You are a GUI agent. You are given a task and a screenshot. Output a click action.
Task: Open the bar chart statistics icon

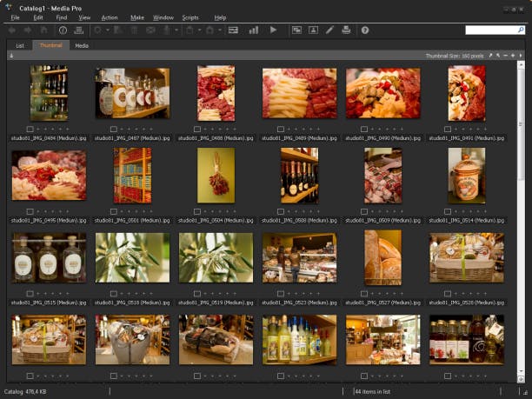[x=254, y=30]
